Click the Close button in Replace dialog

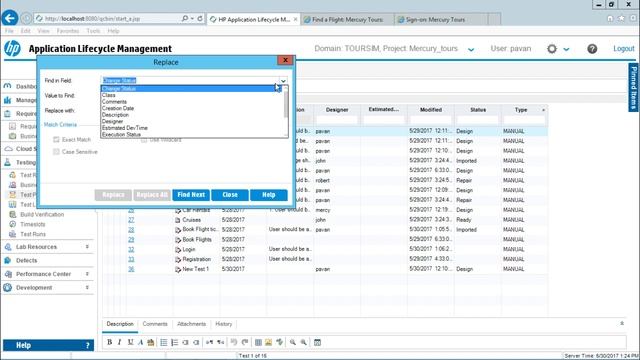(x=230, y=195)
